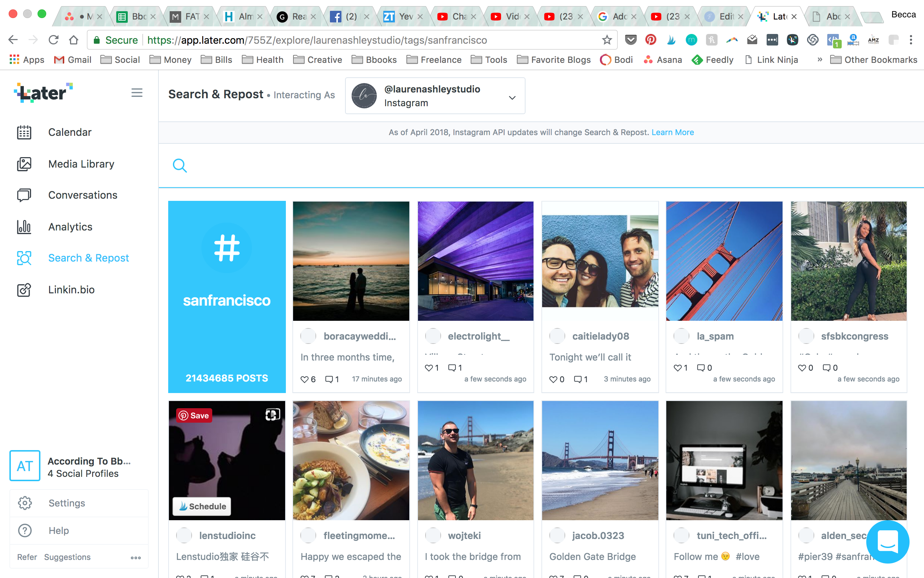Viewport: 924px width, 578px height.
Task: Open boracayweddi... sunset photo
Action: tap(351, 261)
